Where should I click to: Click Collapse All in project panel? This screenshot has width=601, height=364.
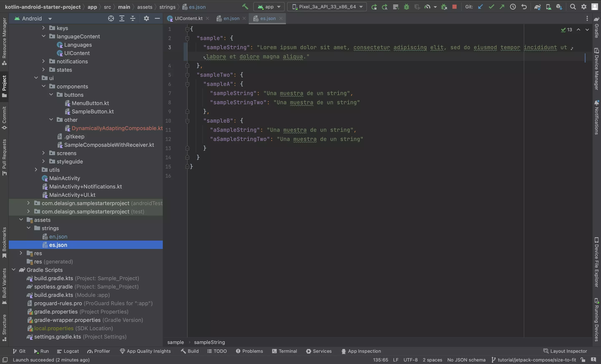pyautogui.click(x=133, y=19)
